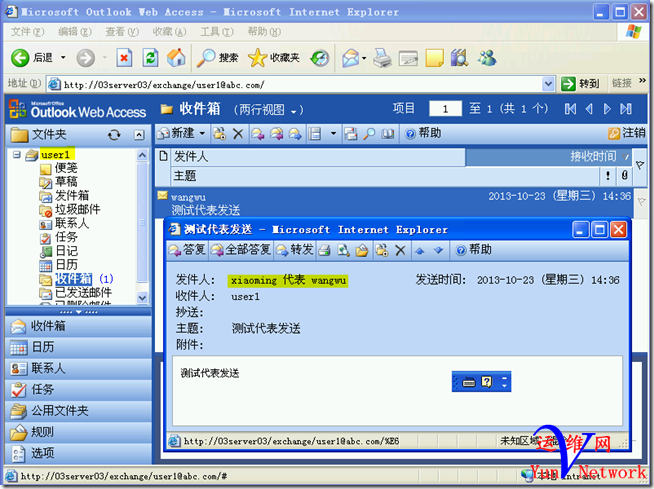Sort by 接收时间 column header
This screenshot has width=654, height=489.
point(548,157)
